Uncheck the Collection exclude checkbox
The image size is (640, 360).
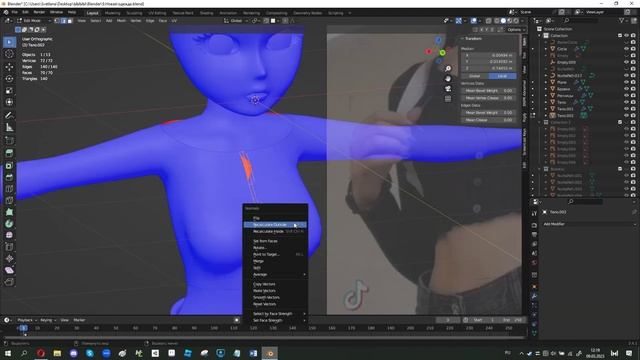click(x=620, y=36)
